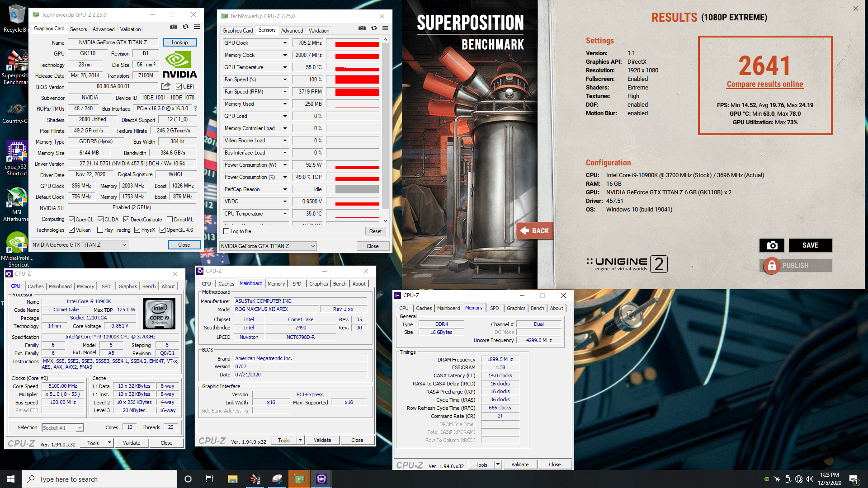This screenshot has width=868, height=488.
Task: Click Reset button in GPU-Z Sensors
Action: click(x=375, y=231)
